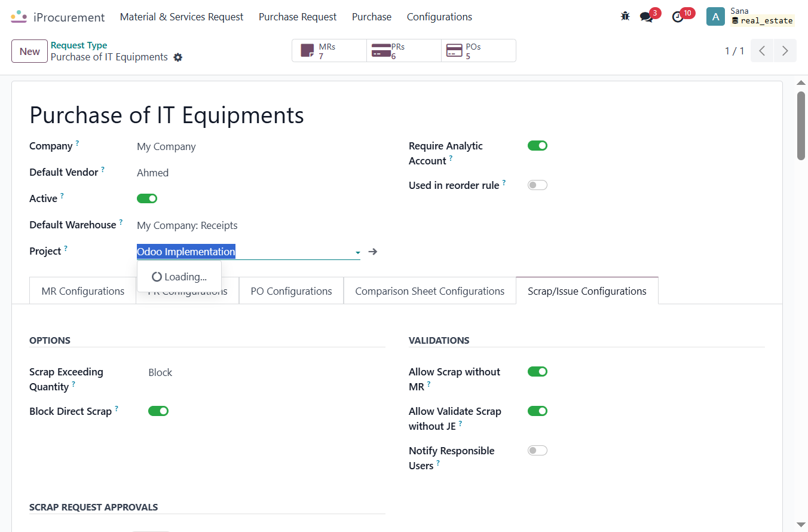808x532 pixels.
Task: Open the Configurations menu
Action: (439, 17)
